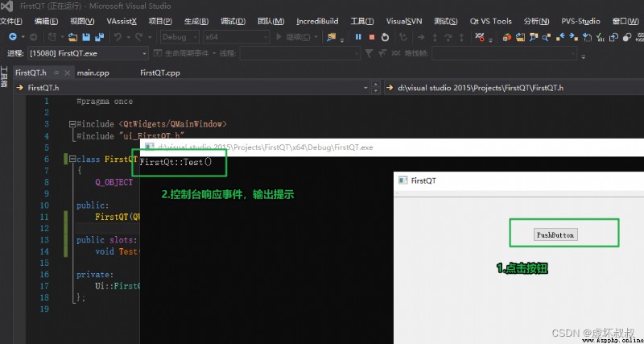This screenshot has width=644, height=344.
Task: Click the Save All icon
Action: tap(99, 37)
